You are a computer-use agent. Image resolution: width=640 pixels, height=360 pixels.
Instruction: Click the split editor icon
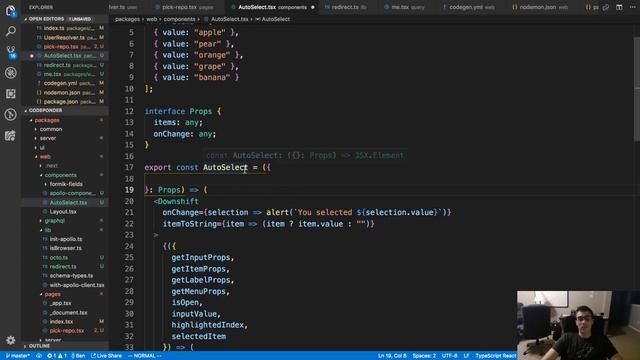pyautogui.click(x=619, y=7)
